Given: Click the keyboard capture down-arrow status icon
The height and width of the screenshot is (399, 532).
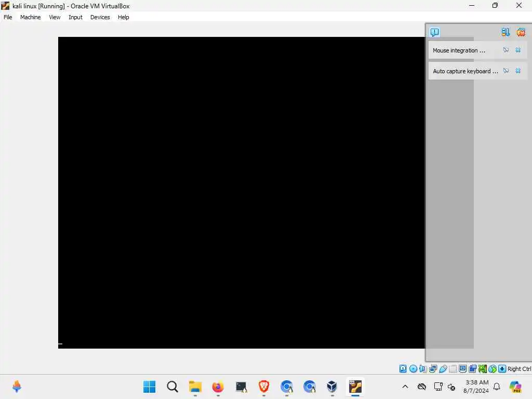Looking at the screenshot, I should 502,369.
